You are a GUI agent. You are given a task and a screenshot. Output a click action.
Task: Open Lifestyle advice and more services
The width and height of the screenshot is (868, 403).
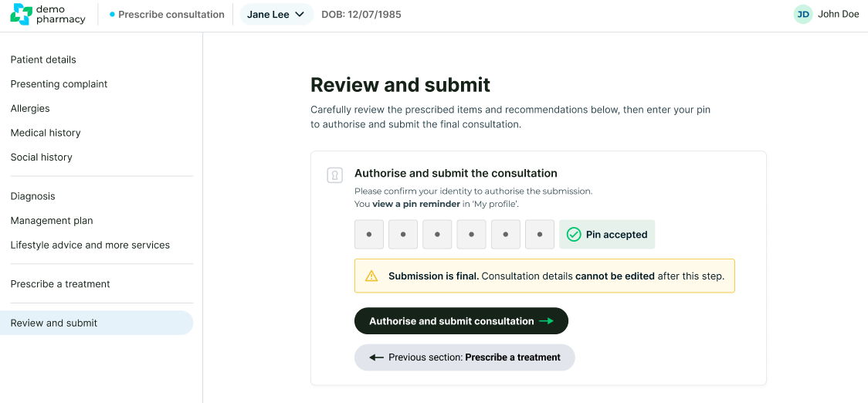[x=90, y=245]
